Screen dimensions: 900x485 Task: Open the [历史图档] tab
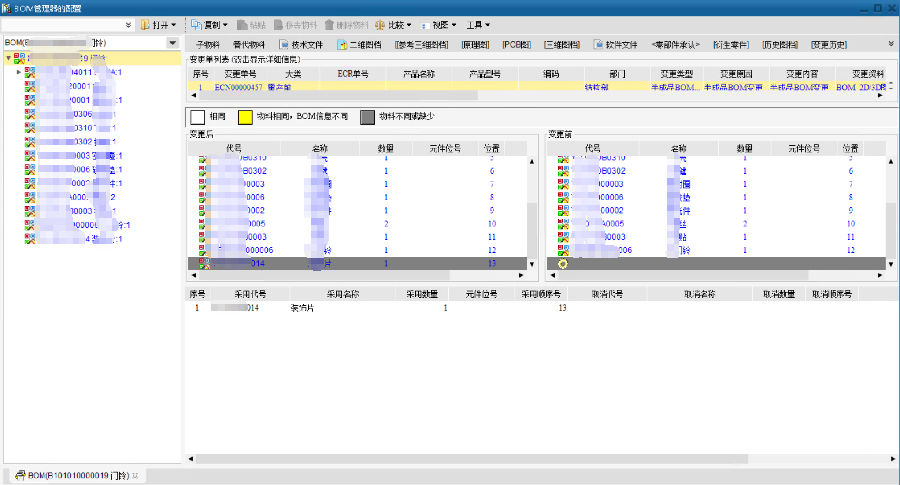click(780, 44)
